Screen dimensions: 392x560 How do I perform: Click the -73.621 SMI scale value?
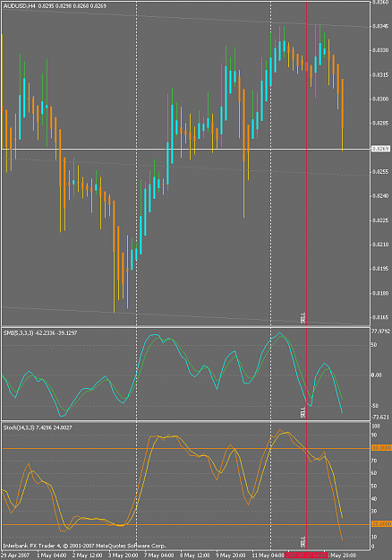pos(380,418)
